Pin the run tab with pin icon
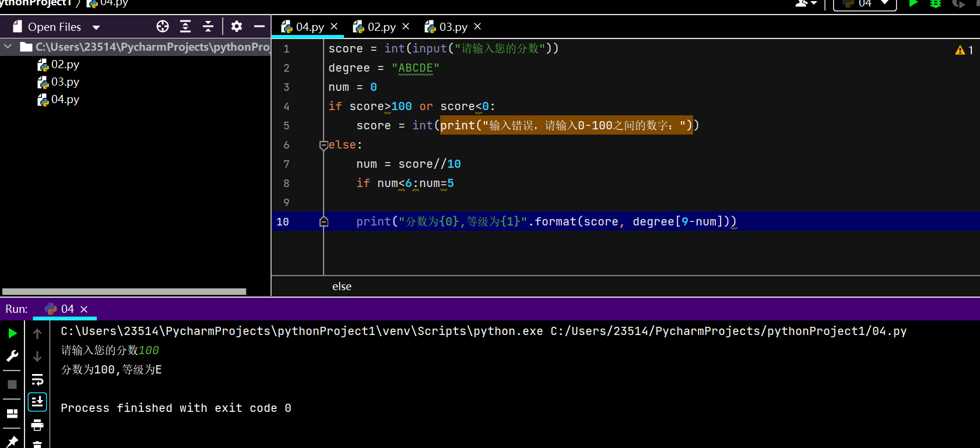The height and width of the screenshot is (448, 980). [x=12, y=442]
